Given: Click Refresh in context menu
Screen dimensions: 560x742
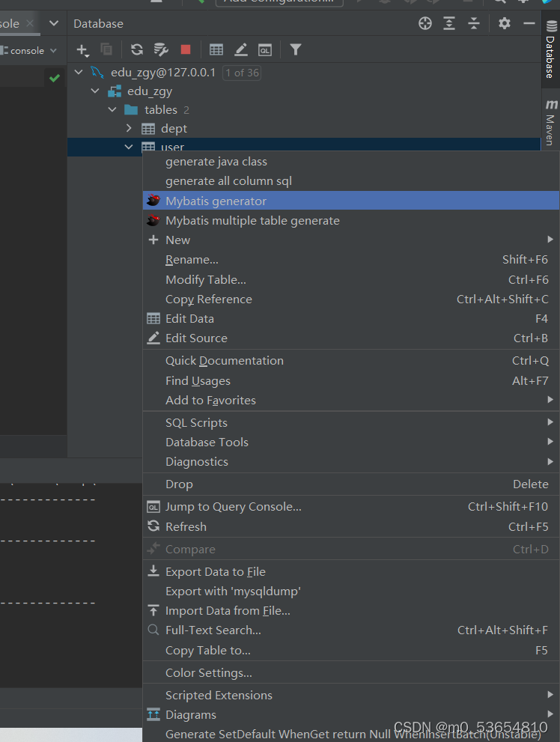Looking at the screenshot, I should coord(351,526).
